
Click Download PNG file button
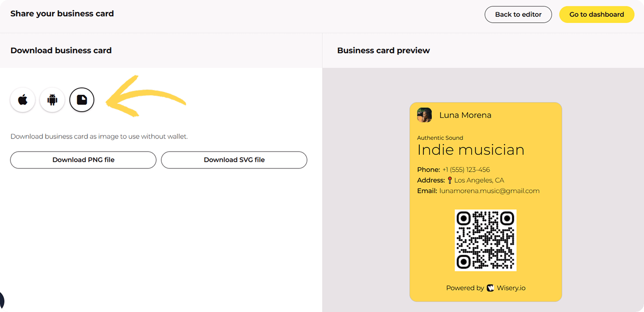pos(83,160)
